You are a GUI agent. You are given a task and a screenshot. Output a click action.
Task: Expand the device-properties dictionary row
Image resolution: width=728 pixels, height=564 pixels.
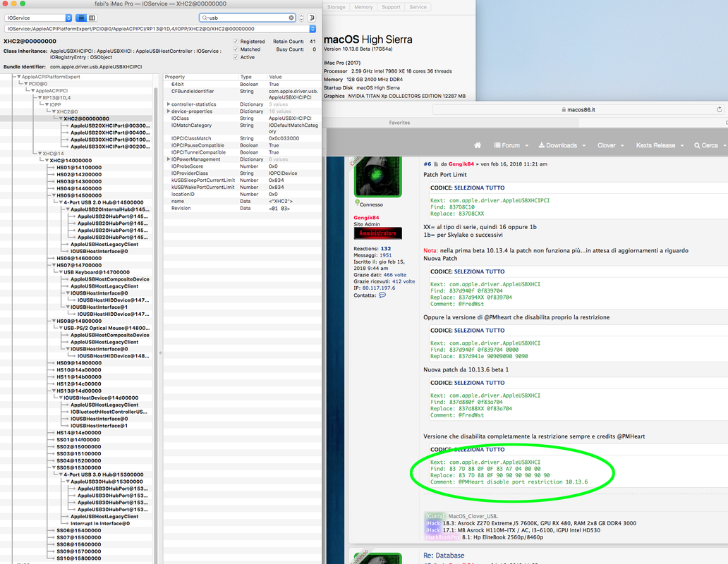click(168, 111)
